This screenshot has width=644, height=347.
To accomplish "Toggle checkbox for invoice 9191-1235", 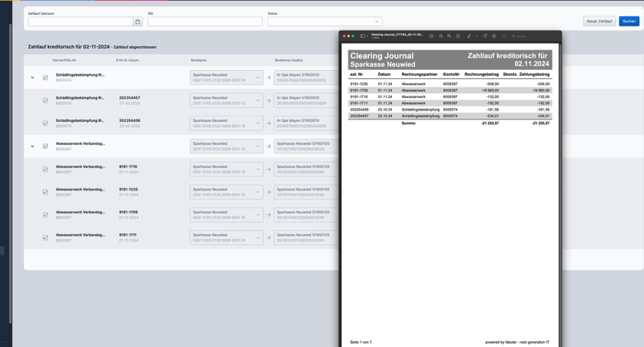I will pyautogui.click(x=45, y=192).
